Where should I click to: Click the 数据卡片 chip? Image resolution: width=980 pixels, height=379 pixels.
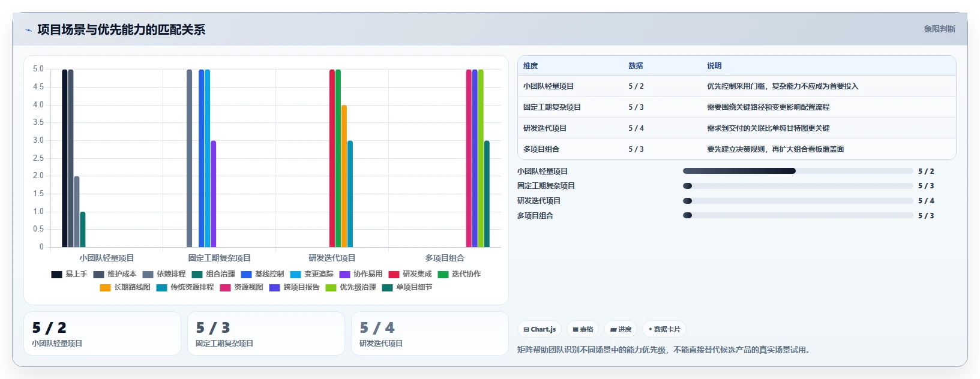664,329
